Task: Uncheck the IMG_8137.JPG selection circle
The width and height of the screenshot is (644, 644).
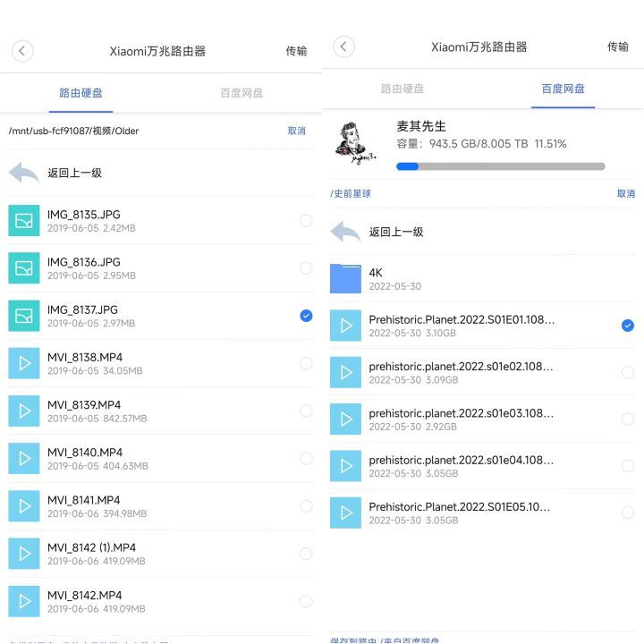Action: 306,315
